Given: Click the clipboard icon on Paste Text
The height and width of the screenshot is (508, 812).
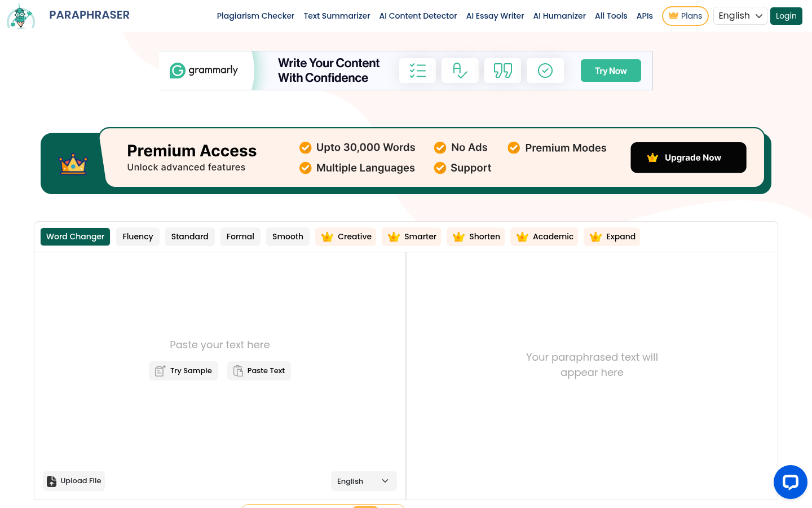Looking at the screenshot, I should coord(238,371).
